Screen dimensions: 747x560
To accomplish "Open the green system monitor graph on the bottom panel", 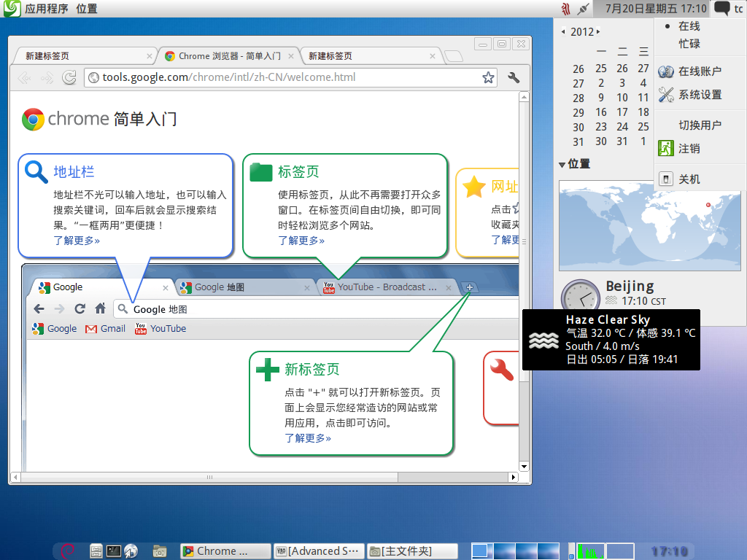I will [x=591, y=551].
